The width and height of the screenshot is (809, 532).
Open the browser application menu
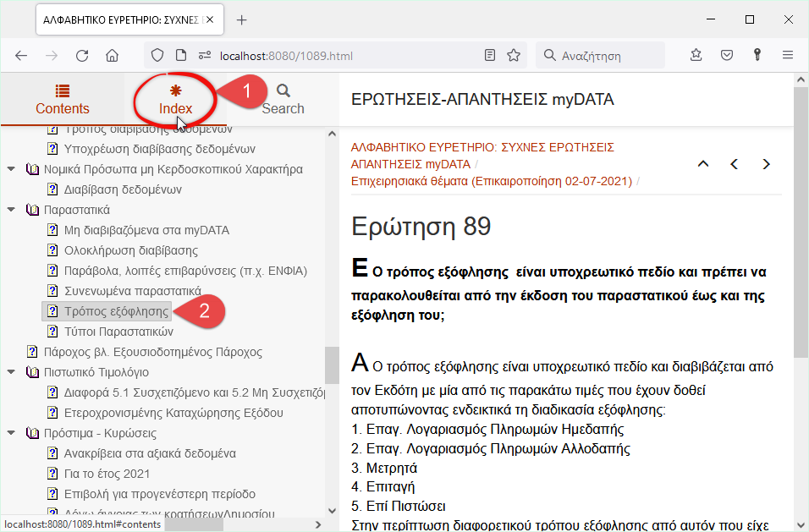coord(787,55)
